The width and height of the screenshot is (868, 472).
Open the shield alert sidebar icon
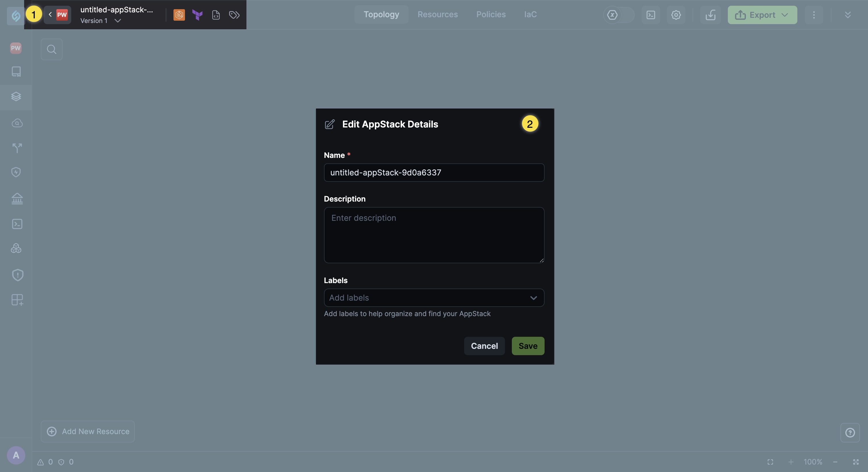pyautogui.click(x=18, y=275)
